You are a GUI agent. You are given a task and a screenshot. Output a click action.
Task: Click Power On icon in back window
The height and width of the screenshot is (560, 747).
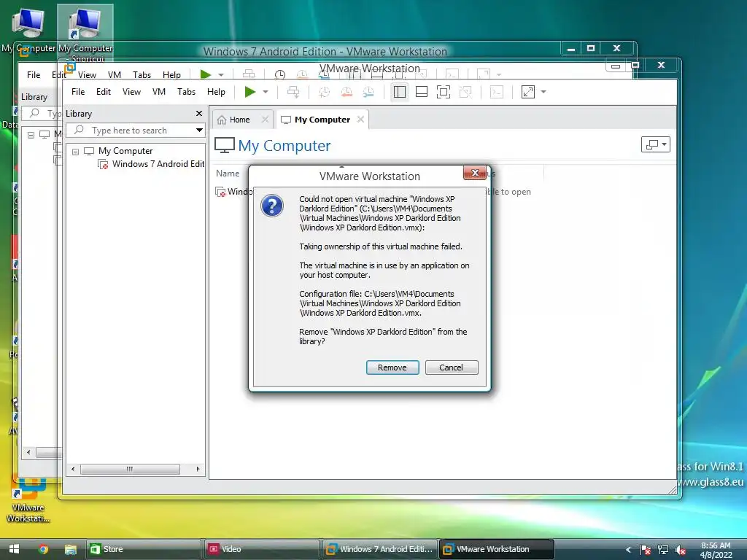[x=205, y=74]
